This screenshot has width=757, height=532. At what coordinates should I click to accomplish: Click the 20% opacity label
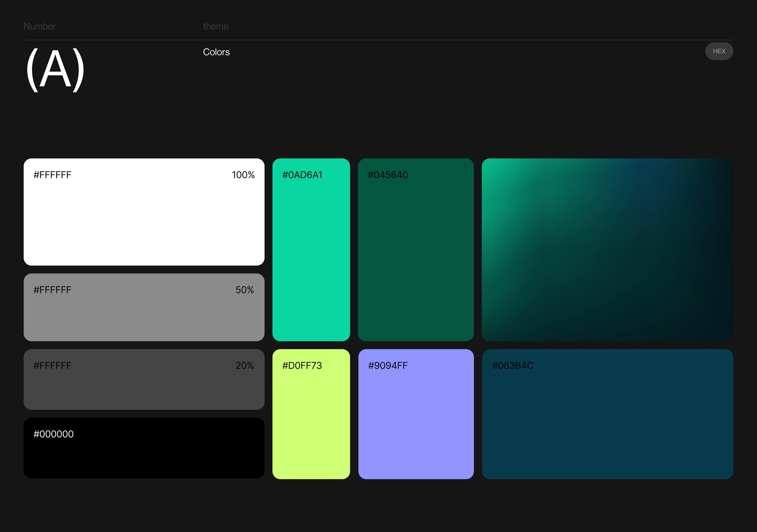click(244, 365)
